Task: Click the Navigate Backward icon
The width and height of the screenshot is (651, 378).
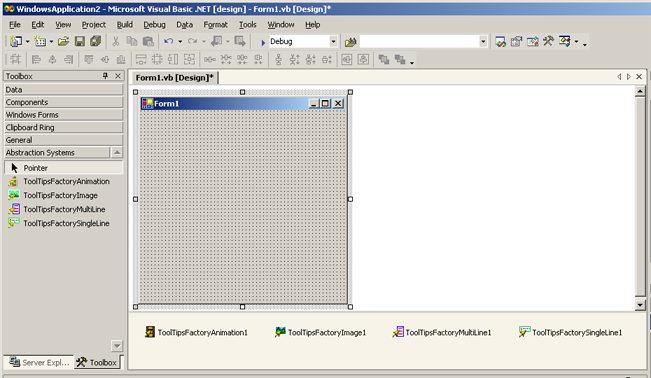Action: point(216,41)
